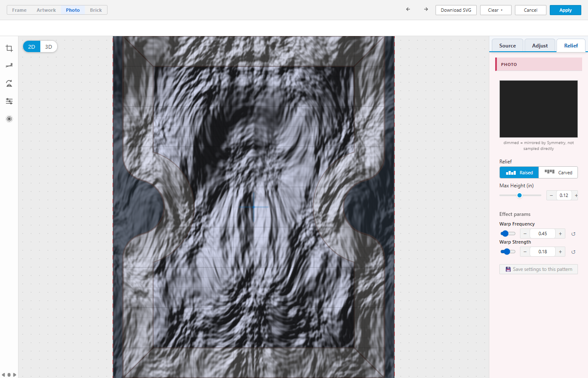Click the Cancel button
The width and height of the screenshot is (588, 378).
click(x=530, y=10)
